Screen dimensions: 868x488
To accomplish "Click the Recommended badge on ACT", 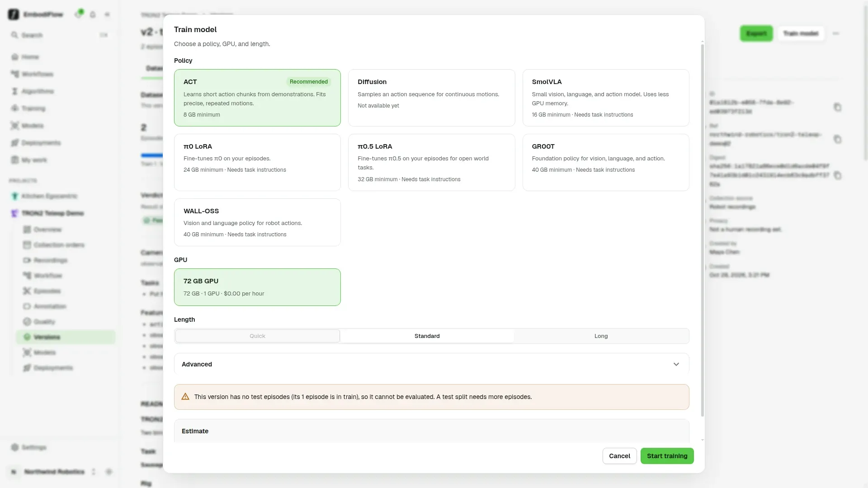I will 308,82.
